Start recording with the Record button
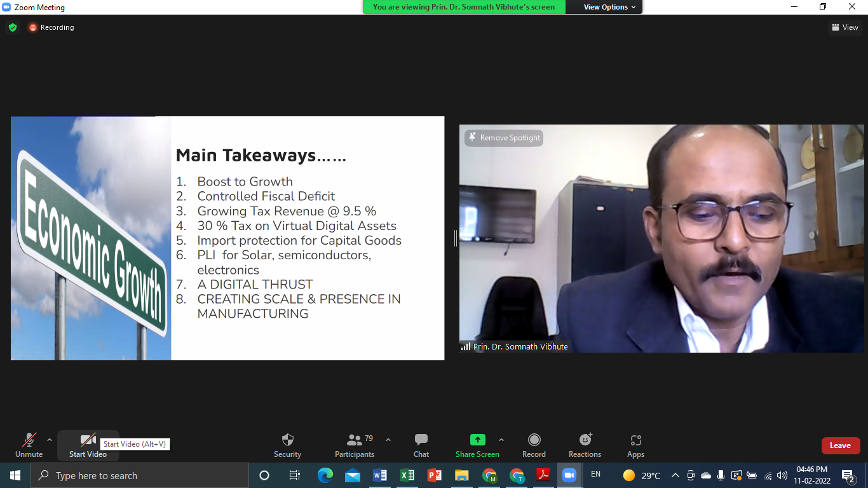 point(534,440)
